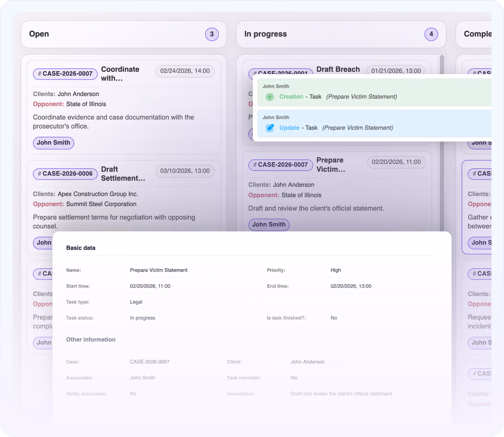Click Coordinate evidence and case documentation description
The height and width of the screenshot is (437, 504).
tap(114, 122)
